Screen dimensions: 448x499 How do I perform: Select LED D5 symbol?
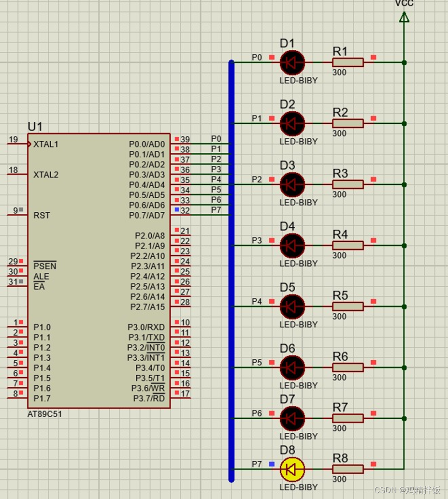[292, 307]
